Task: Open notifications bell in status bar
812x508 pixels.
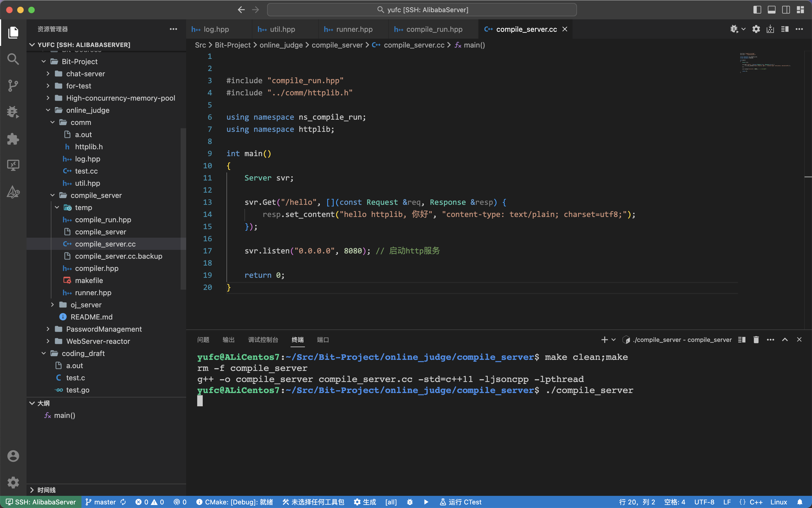Action: point(800,502)
